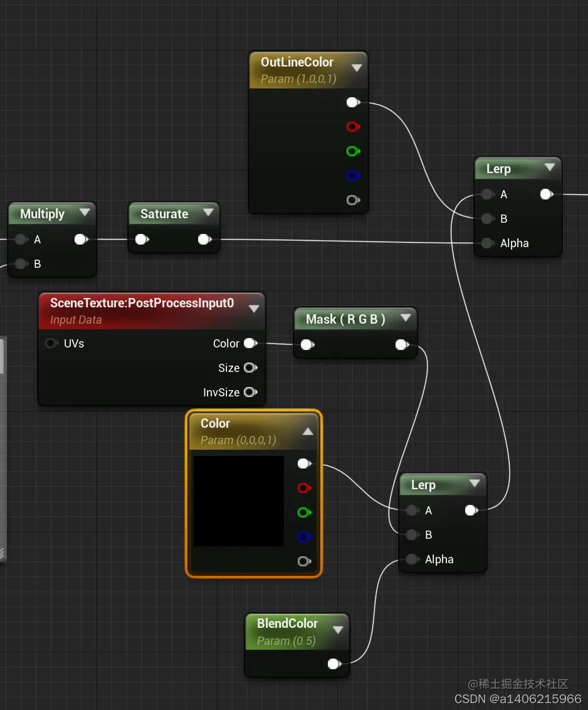588x710 pixels.
Task: Click the upper Lerp Alpha input pin
Action: pos(488,243)
